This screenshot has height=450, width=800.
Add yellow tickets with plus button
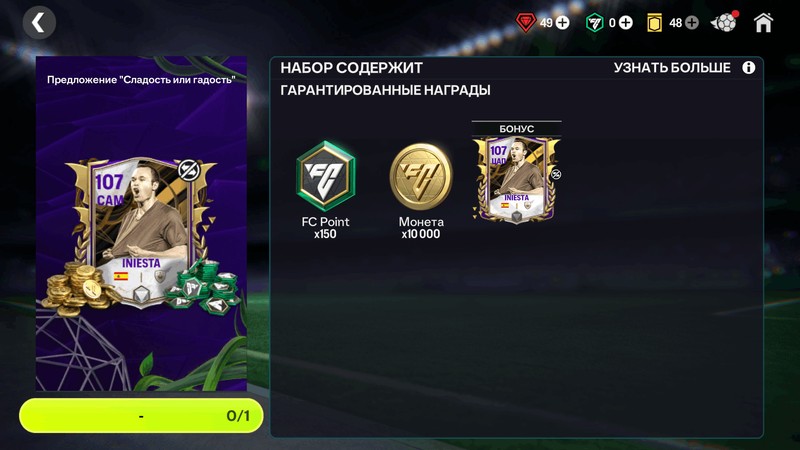click(x=692, y=23)
